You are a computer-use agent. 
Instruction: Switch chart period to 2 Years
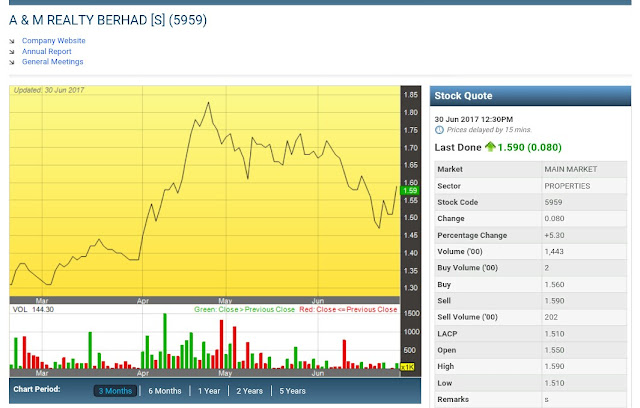[250, 391]
